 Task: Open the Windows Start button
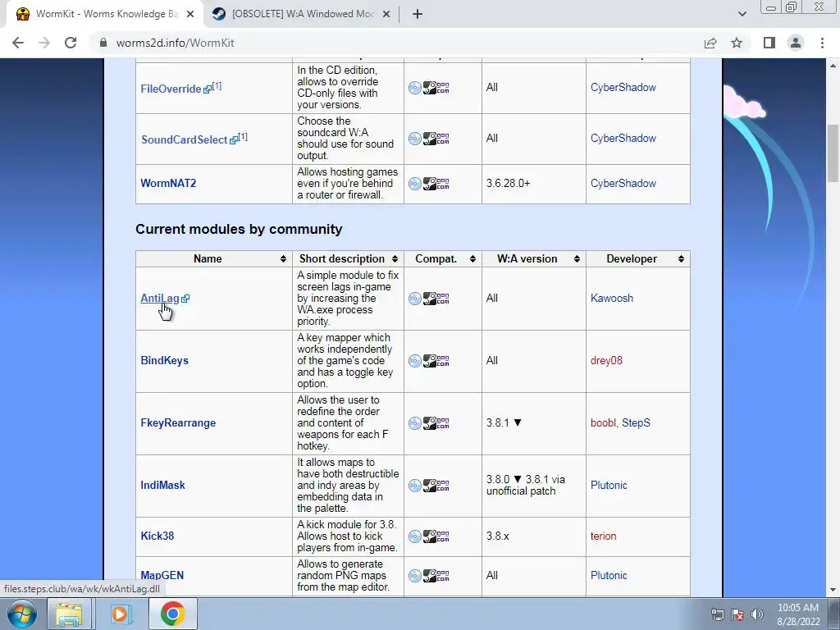pyautogui.click(x=21, y=614)
